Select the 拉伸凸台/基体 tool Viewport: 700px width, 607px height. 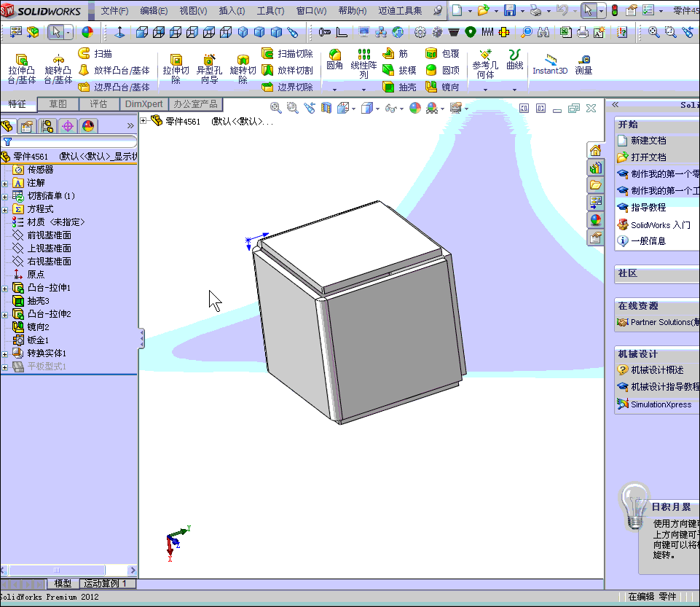pyautogui.click(x=20, y=66)
